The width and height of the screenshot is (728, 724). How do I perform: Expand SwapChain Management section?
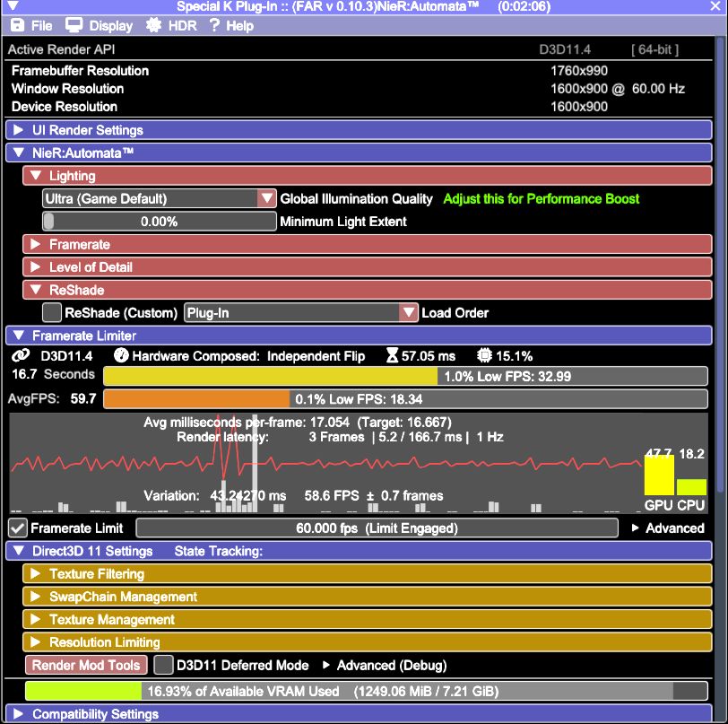coord(367,597)
